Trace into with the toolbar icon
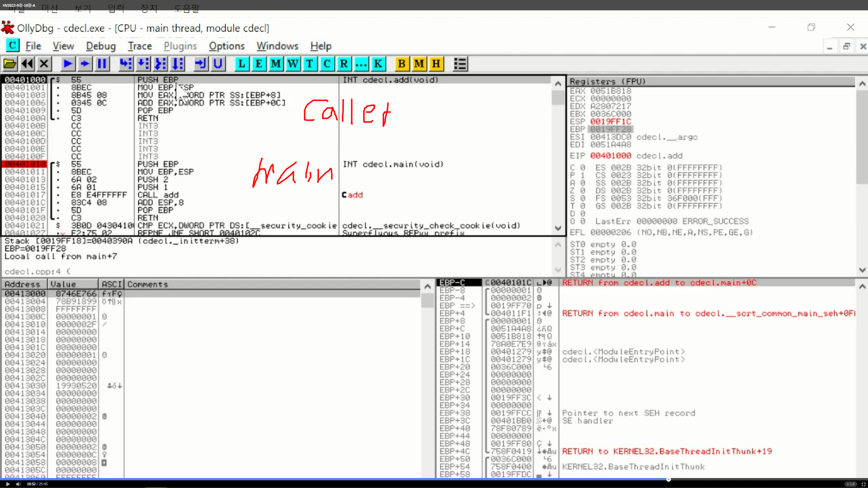 pos(160,64)
